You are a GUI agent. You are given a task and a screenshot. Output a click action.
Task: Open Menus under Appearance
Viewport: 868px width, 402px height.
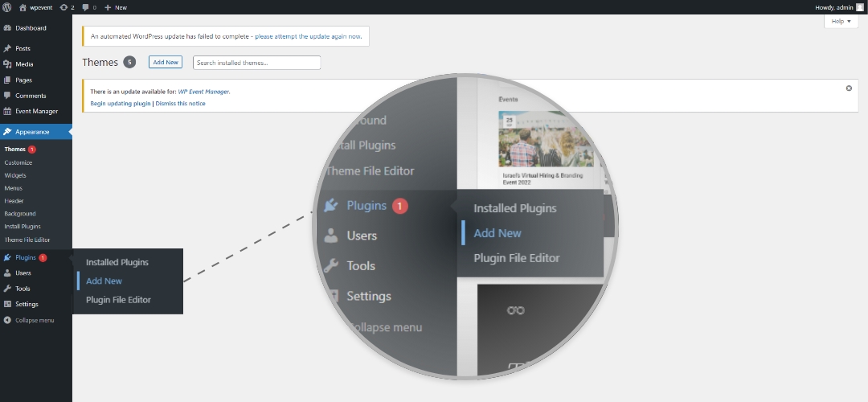(x=14, y=188)
